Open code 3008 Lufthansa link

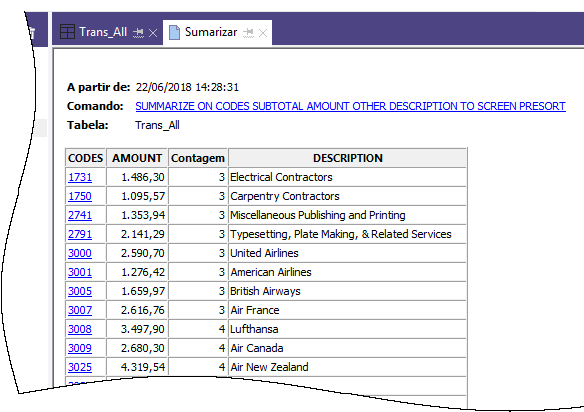(x=80, y=329)
